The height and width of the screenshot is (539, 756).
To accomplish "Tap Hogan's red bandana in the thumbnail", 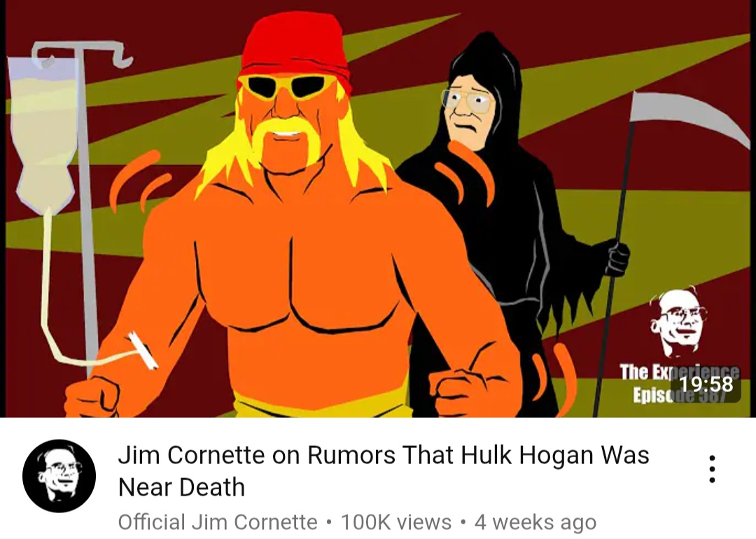I will (295, 48).
